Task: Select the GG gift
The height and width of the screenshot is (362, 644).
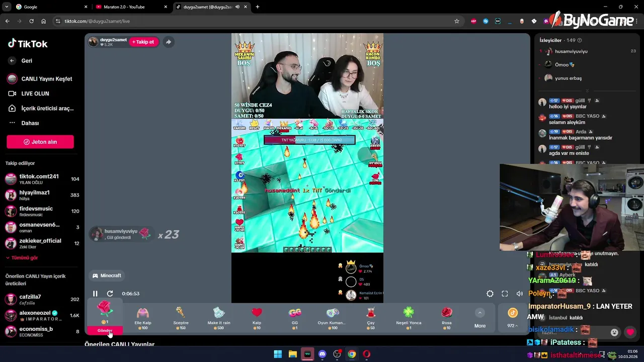Action: (x=295, y=318)
